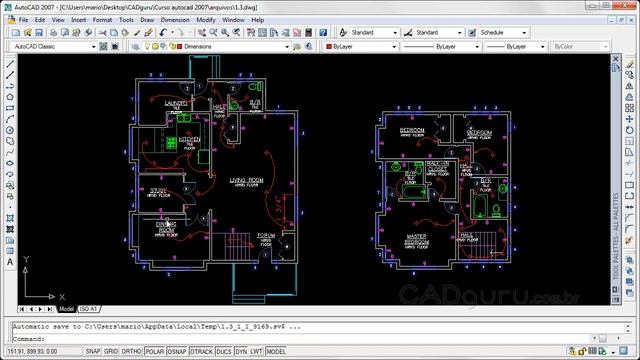Toggle DYN dynamic input
The image size is (640, 360).
[241, 351]
